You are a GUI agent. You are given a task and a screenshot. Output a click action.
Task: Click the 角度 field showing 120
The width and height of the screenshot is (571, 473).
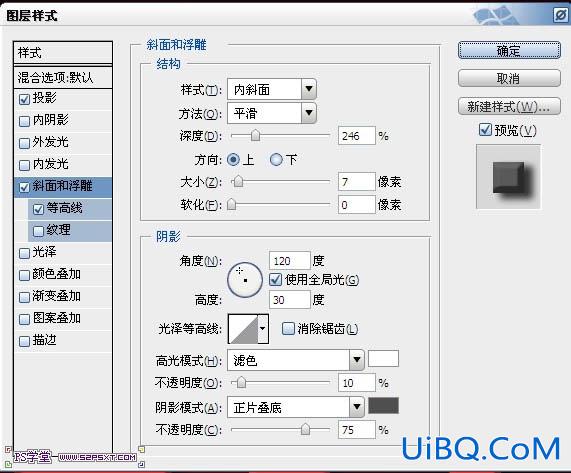pos(290,261)
